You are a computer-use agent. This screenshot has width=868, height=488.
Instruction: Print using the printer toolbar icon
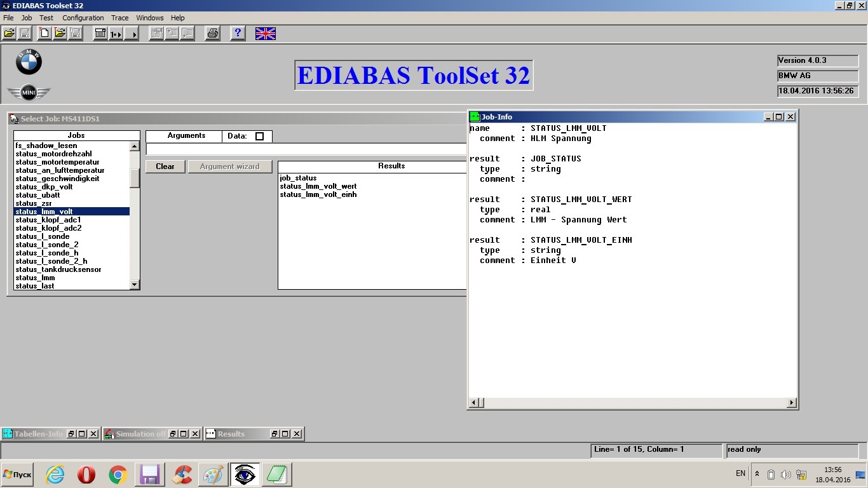[213, 34]
